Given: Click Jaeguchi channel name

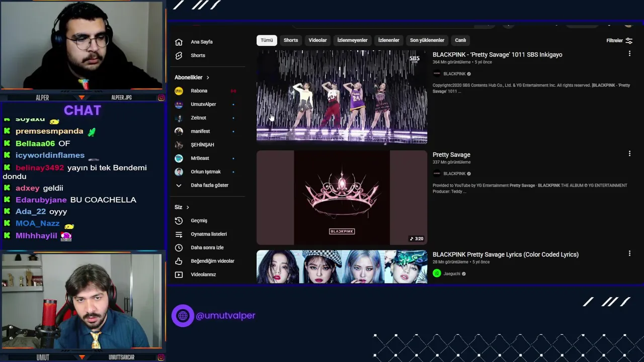Looking at the screenshot, I should tap(452, 274).
